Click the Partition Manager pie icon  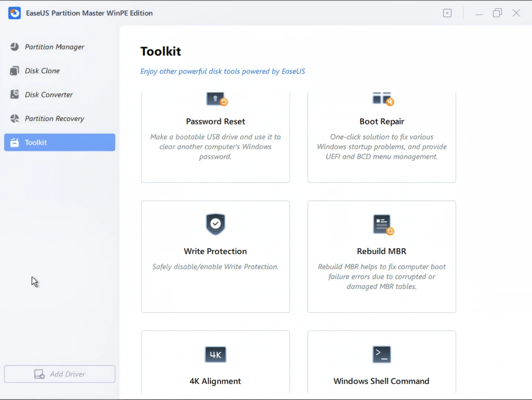pos(14,47)
